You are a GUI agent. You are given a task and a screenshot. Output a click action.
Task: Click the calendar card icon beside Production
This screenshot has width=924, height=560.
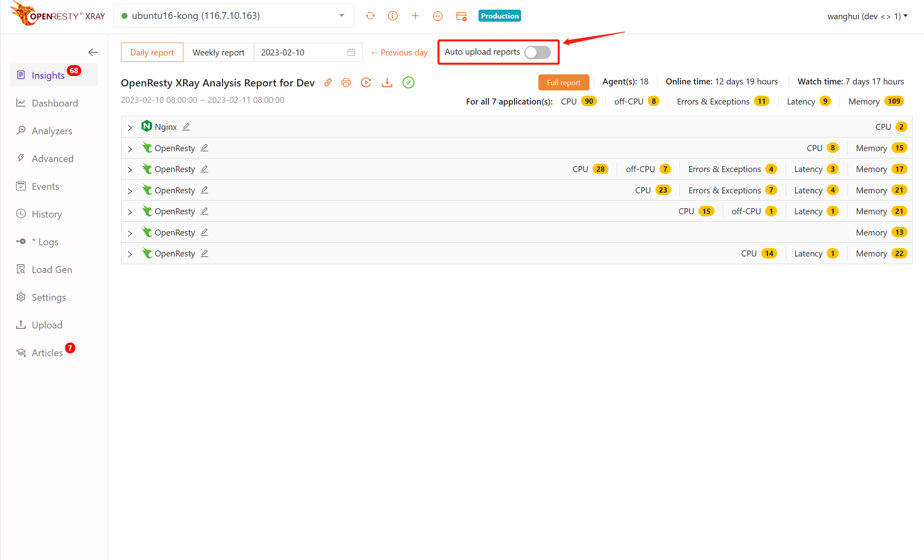tap(461, 16)
